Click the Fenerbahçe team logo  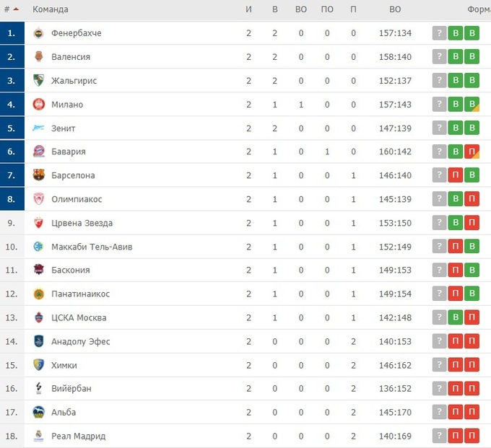(x=39, y=33)
